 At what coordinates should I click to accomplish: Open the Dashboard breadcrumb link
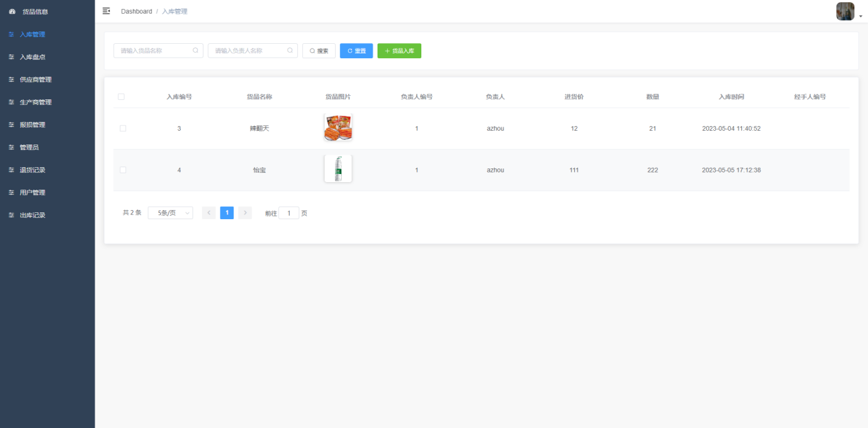pyautogui.click(x=136, y=11)
